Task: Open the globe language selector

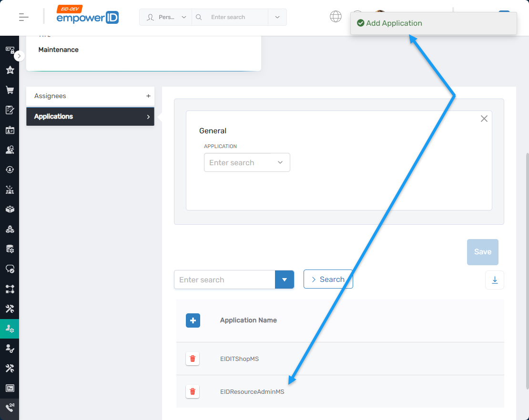Action: click(336, 17)
